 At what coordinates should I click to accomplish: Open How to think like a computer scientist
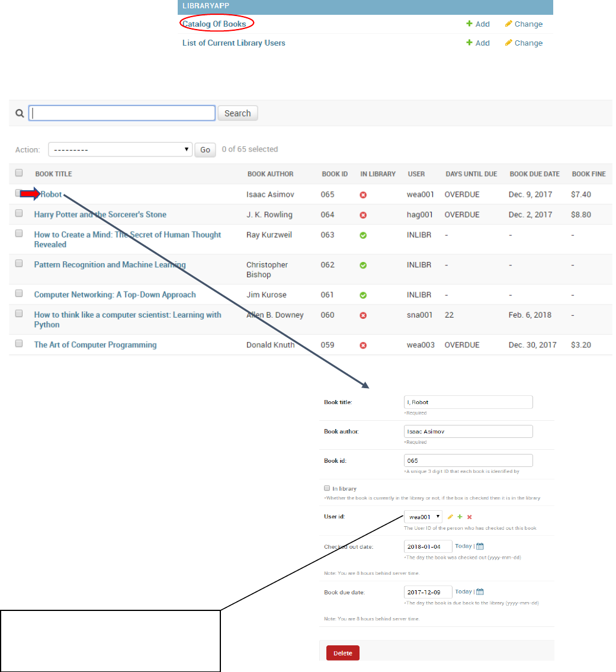click(128, 319)
